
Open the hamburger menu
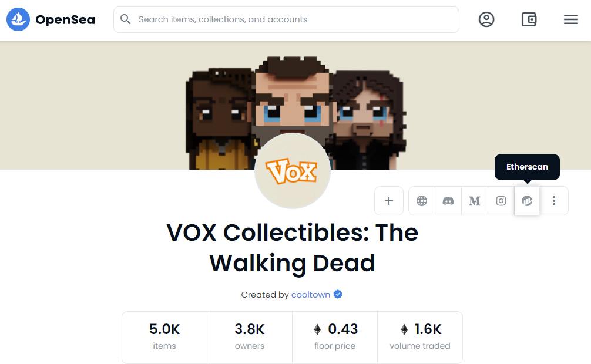click(x=570, y=19)
